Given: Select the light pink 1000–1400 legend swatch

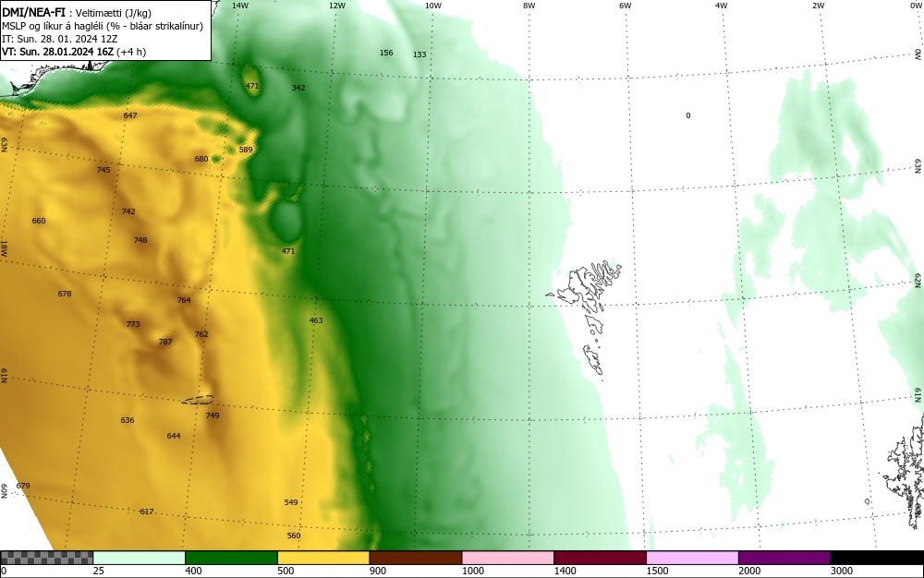Looking at the screenshot, I should click(x=508, y=558).
